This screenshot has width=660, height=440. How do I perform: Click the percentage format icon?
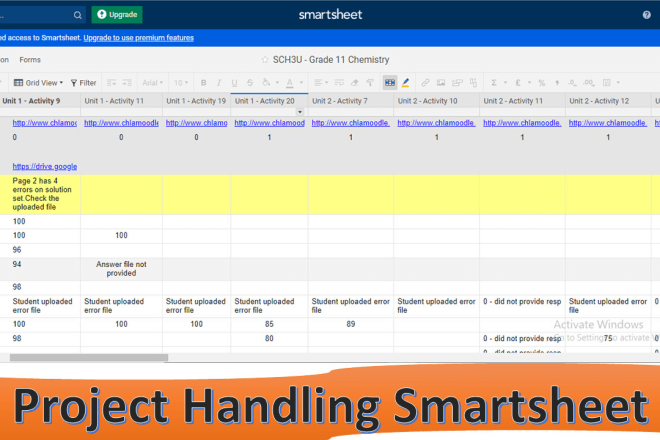coord(542,83)
